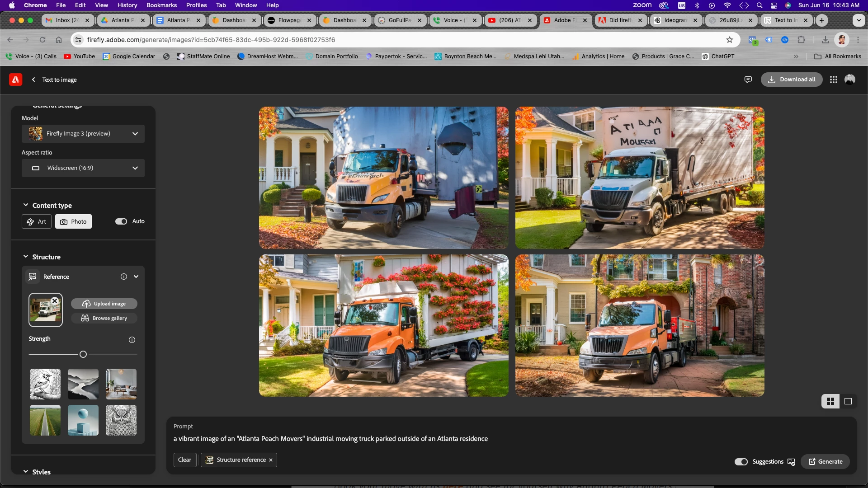Open the feedback comment icon
This screenshot has width=868, height=488.
point(748,80)
